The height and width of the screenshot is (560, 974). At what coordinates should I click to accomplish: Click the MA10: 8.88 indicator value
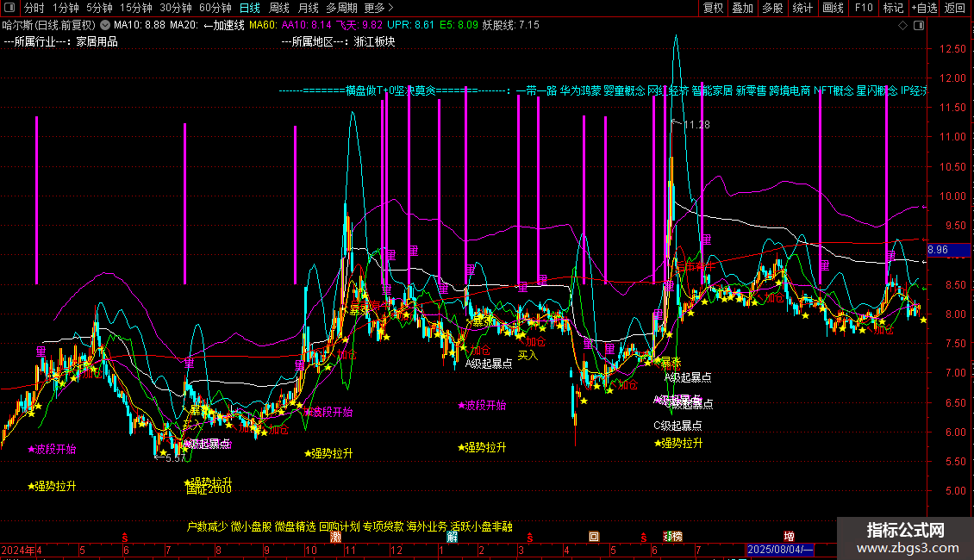139,26
